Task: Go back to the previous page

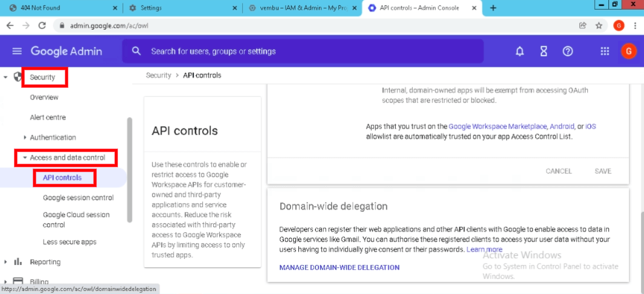Action: coord(10,25)
